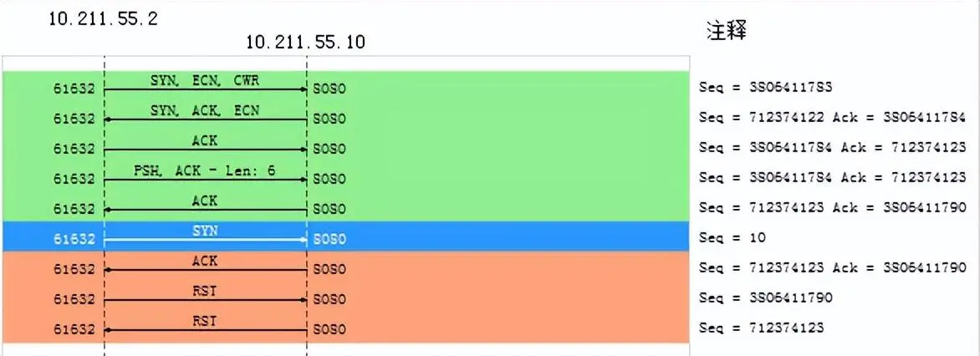
Task: Click the last row's Seq comment
Action: point(762,328)
